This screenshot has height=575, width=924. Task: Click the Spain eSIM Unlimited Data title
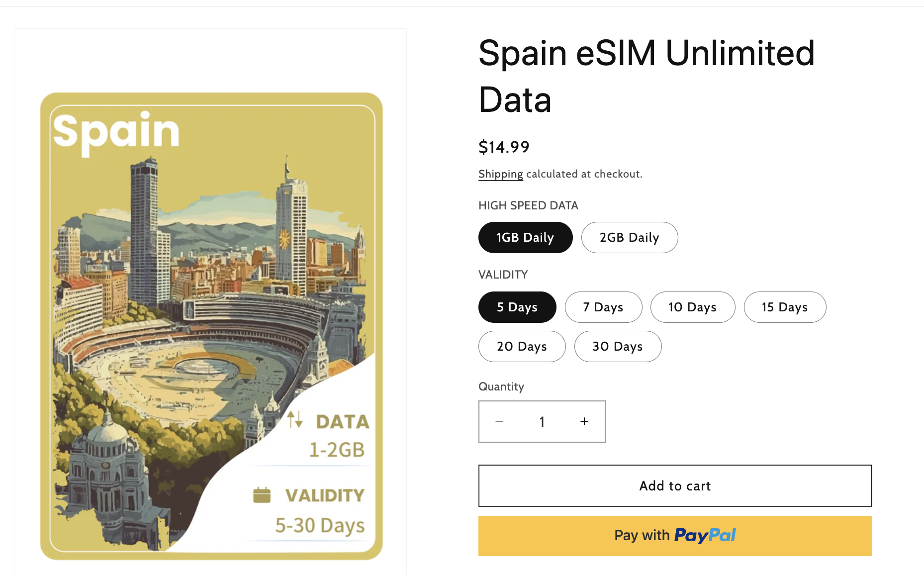tap(646, 76)
